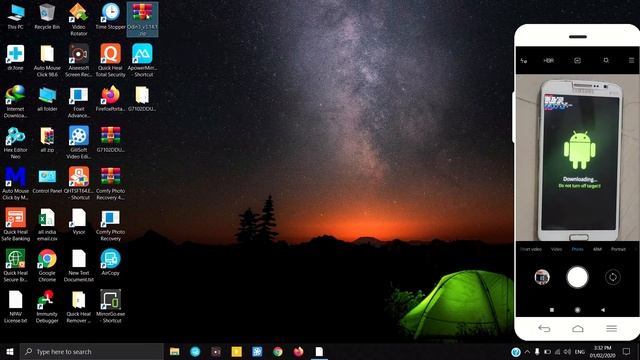Launch the Vysor shortcut
640x360 pixels.
[79, 222]
